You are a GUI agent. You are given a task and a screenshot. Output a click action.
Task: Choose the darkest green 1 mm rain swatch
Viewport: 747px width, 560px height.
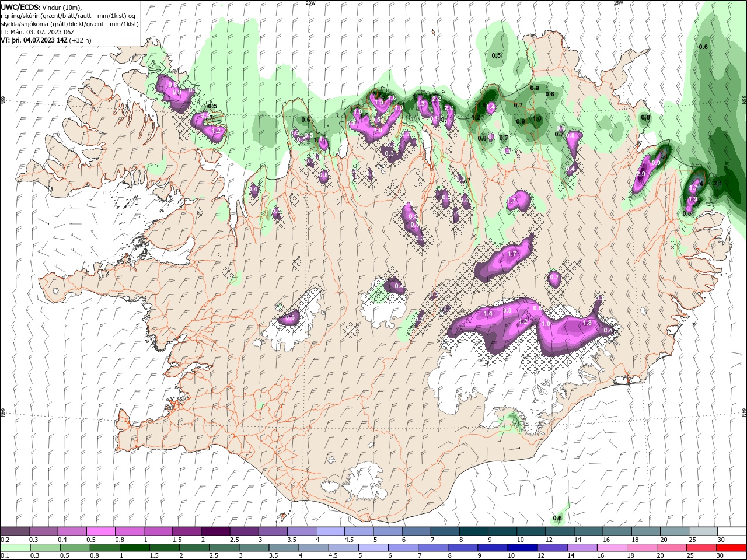coord(134,548)
